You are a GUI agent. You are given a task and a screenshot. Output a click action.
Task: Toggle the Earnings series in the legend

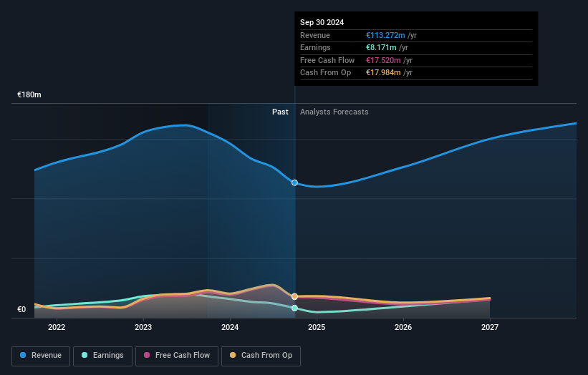coord(102,355)
